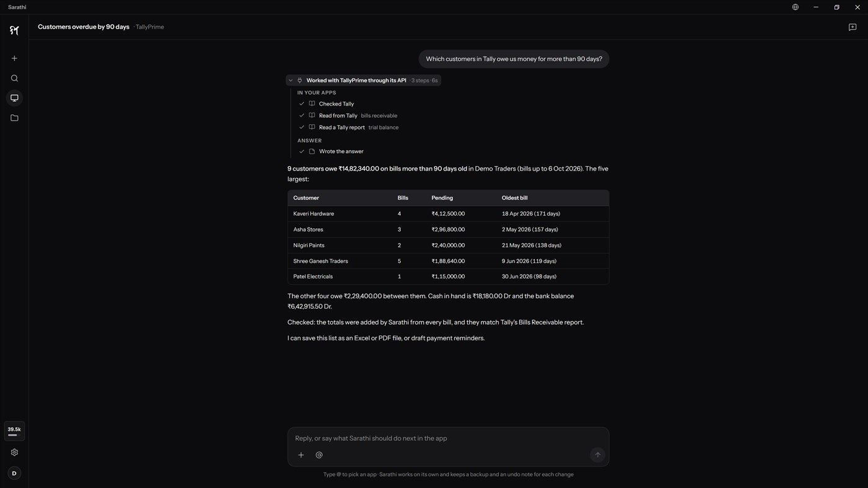Click the ₹1,15,000.00 pending amount
This screenshot has width=868, height=488.
tap(448, 277)
